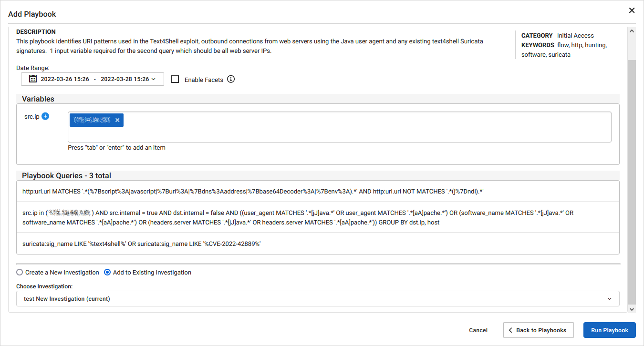Image resolution: width=644 pixels, height=346 pixels.
Task: Open the investigation list via its chevron
Action: click(x=609, y=298)
